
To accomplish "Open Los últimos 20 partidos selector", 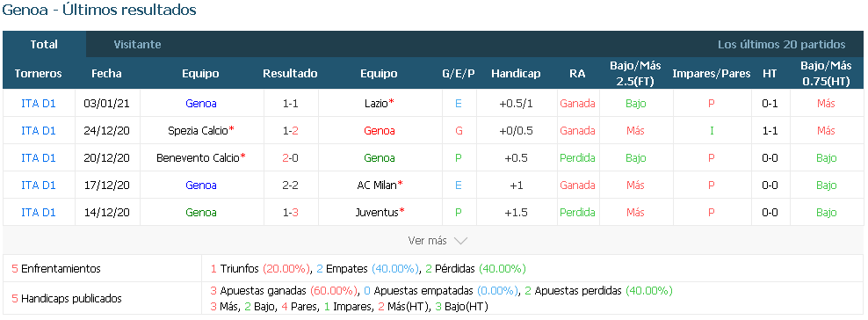I will (782, 44).
